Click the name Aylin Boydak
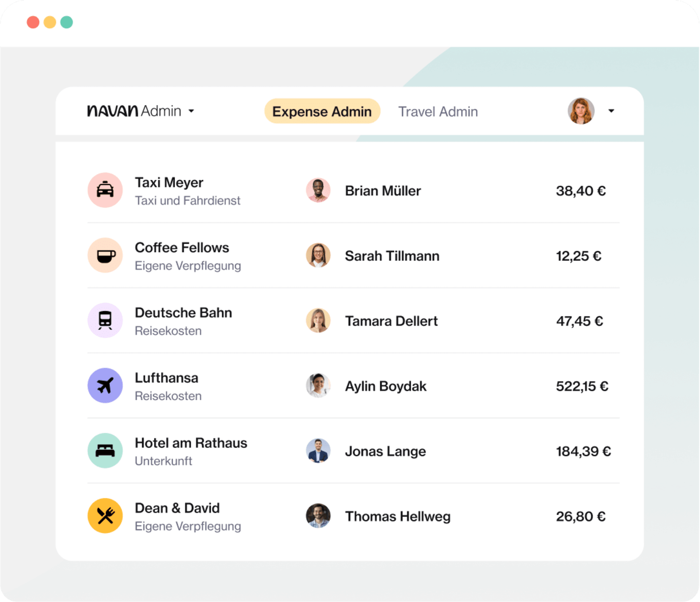 coord(386,386)
